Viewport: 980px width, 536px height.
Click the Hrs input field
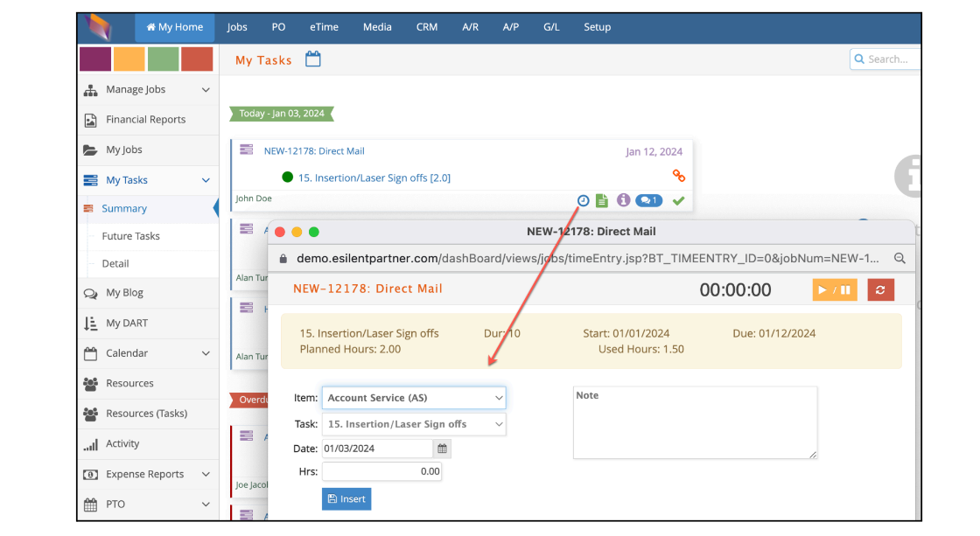[x=381, y=471]
